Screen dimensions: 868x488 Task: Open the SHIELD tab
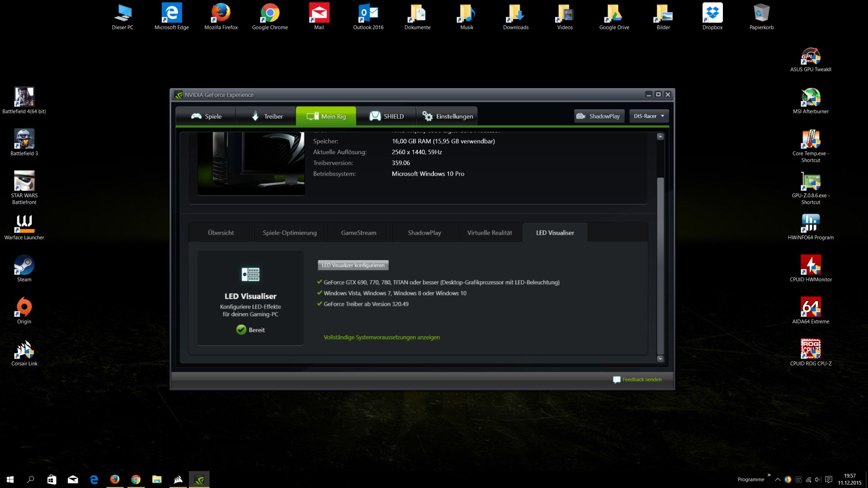tap(386, 116)
